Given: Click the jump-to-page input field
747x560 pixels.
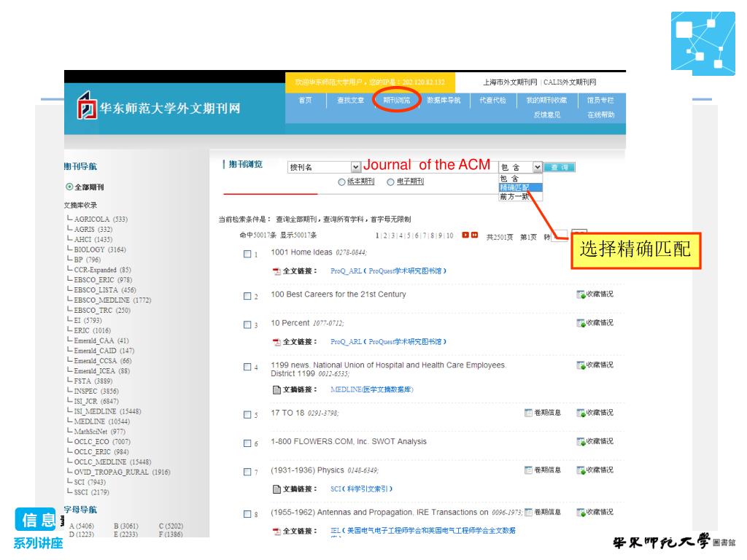Looking at the screenshot, I should click(560, 236).
